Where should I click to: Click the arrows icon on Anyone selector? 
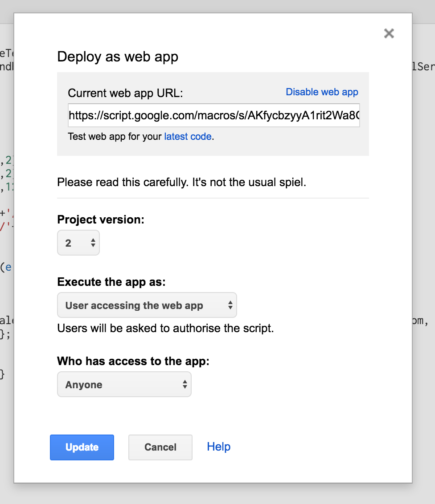tap(185, 385)
